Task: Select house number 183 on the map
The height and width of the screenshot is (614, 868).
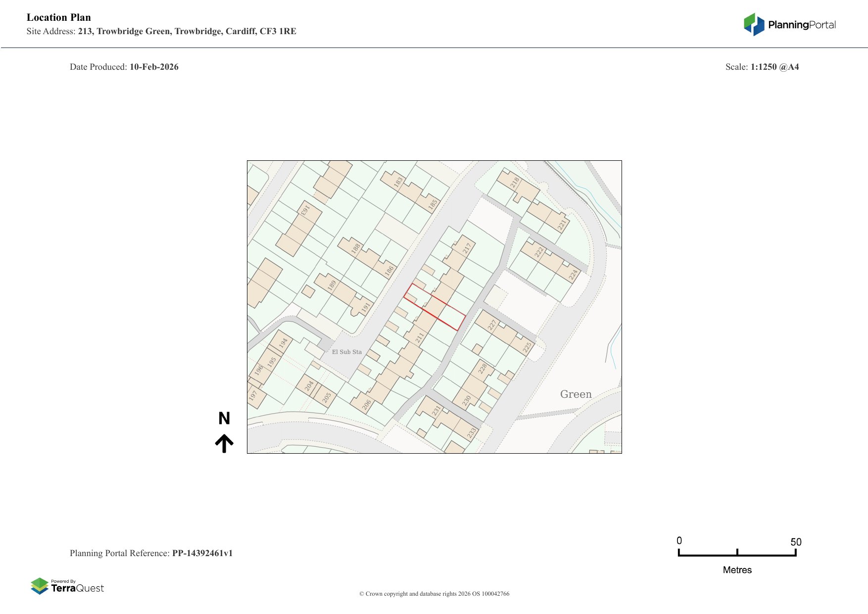Action: [398, 182]
